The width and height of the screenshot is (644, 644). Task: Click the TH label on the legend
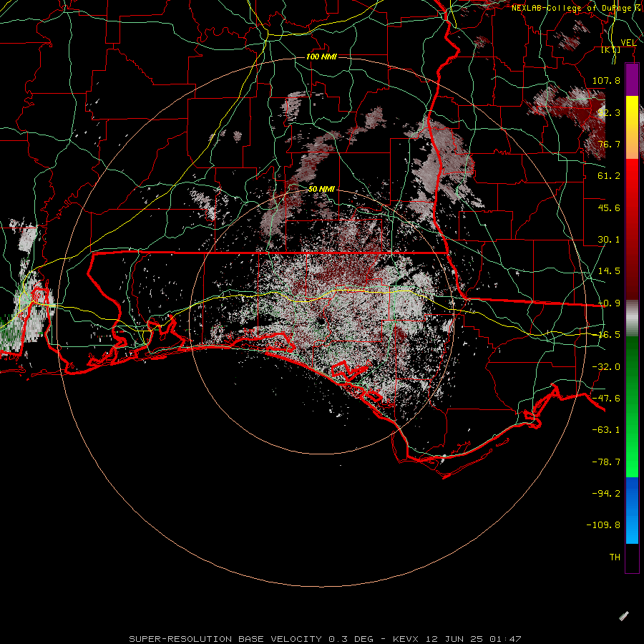(615, 557)
